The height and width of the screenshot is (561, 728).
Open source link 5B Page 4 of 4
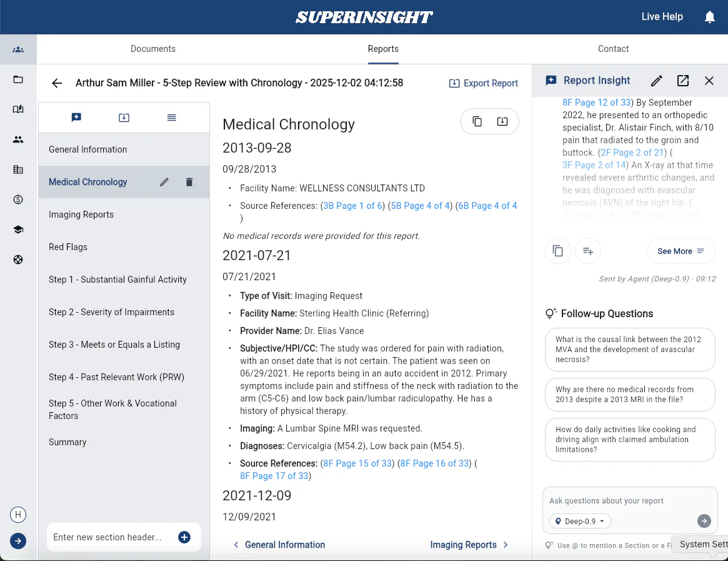click(x=420, y=206)
